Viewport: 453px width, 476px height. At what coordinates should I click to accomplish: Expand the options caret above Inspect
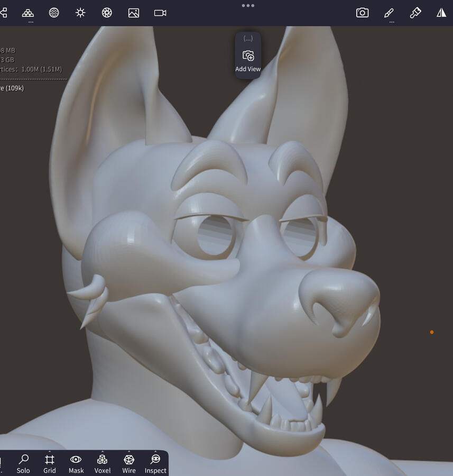coord(155,452)
